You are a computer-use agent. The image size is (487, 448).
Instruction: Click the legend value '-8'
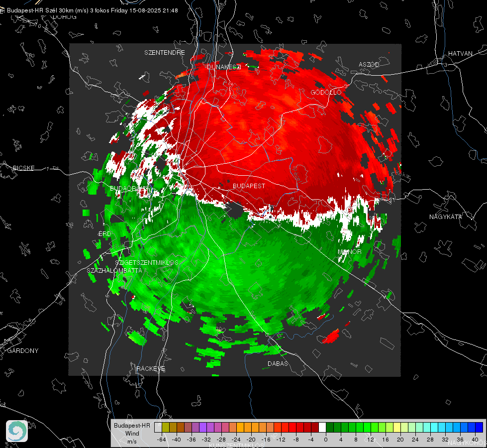pos(296,440)
